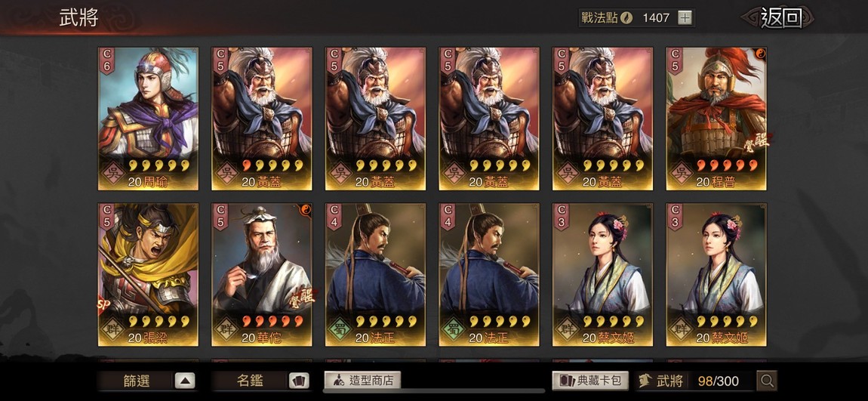Viewport: 868px width, 401px height.
Task: Select the awakened 程普 card
Action: 716,119
